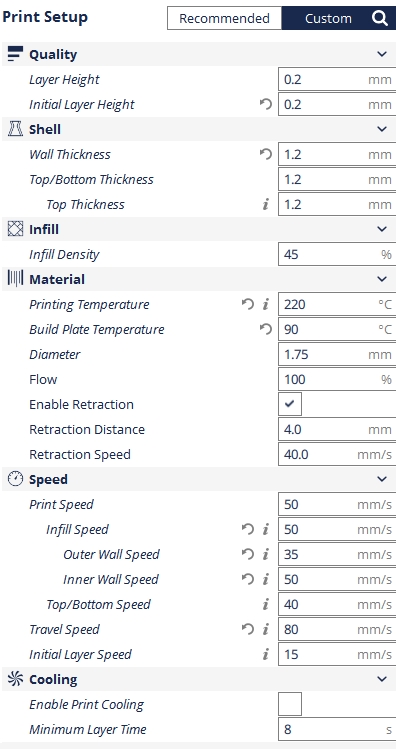
Task: Revert the Travel Speed setting
Action: click(x=247, y=629)
